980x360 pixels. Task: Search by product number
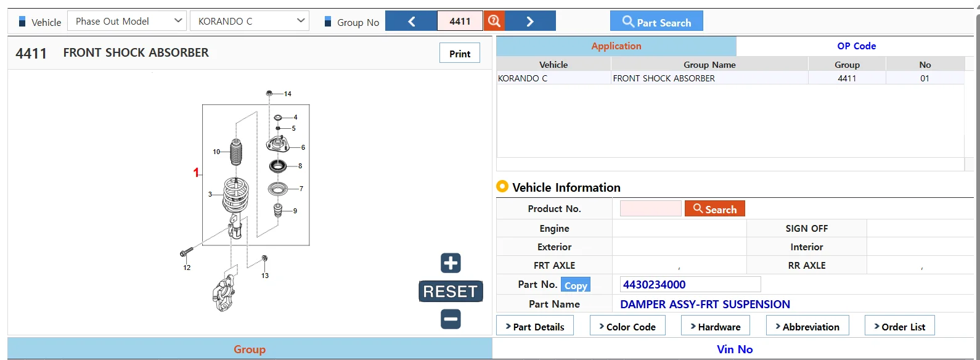[x=715, y=208]
